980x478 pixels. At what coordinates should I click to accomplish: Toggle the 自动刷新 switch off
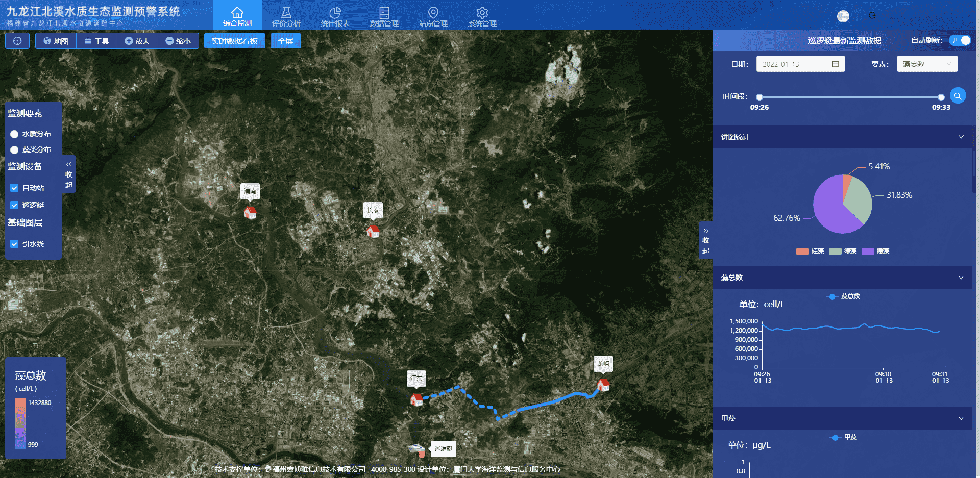click(x=960, y=40)
